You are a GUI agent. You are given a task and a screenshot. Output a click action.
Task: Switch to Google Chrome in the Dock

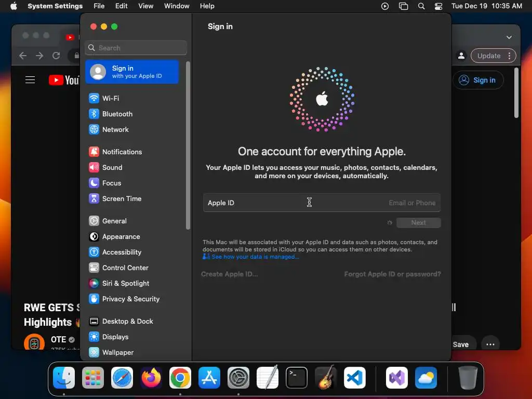click(x=180, y=378)
